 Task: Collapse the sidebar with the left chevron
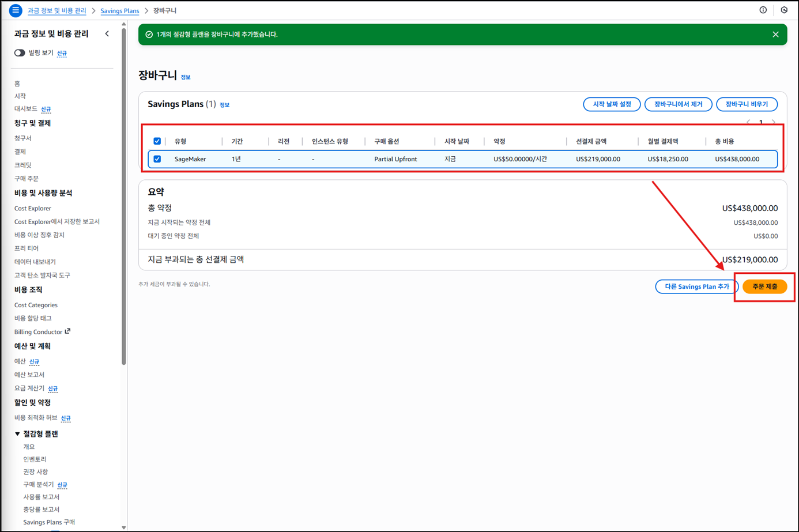pos(107,34)
